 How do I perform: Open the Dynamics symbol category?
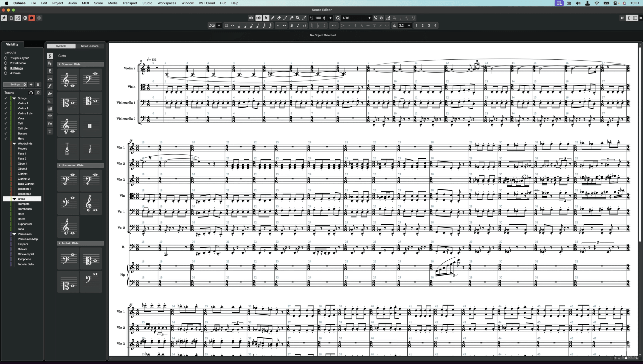(50, 86)
